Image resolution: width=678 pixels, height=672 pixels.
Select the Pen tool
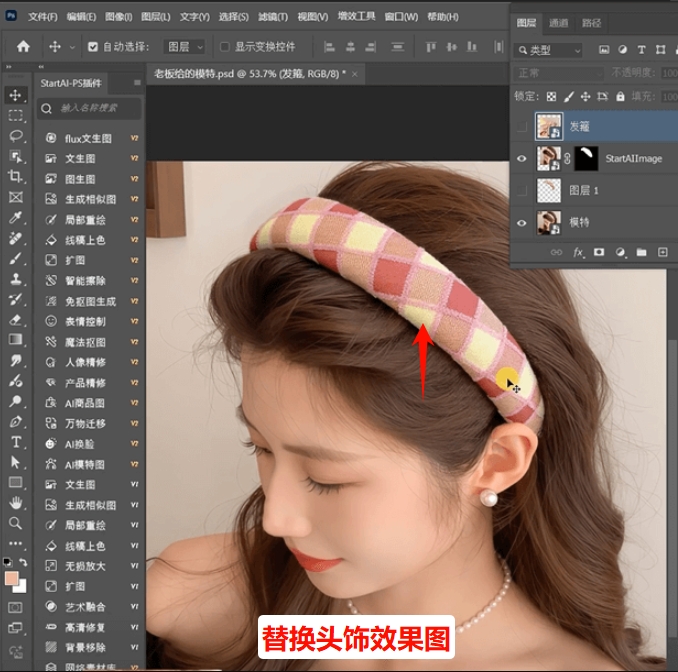16,422
